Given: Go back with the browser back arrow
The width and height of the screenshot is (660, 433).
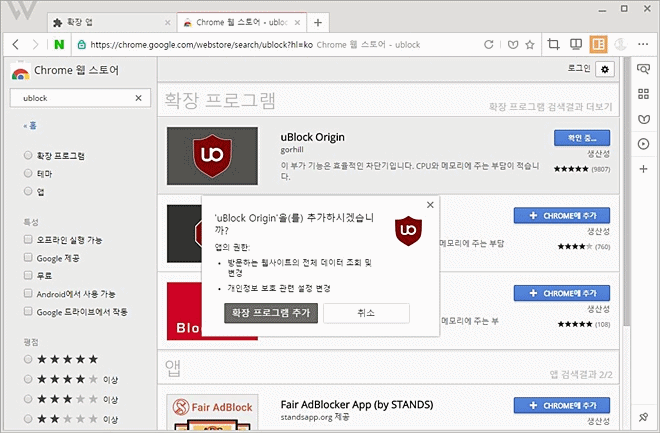Looking at the screenshot, I should 16,44.
